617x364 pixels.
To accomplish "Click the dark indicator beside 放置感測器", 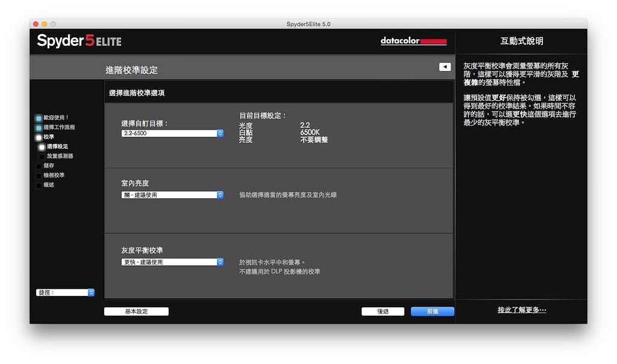I will tap(42, 156).
